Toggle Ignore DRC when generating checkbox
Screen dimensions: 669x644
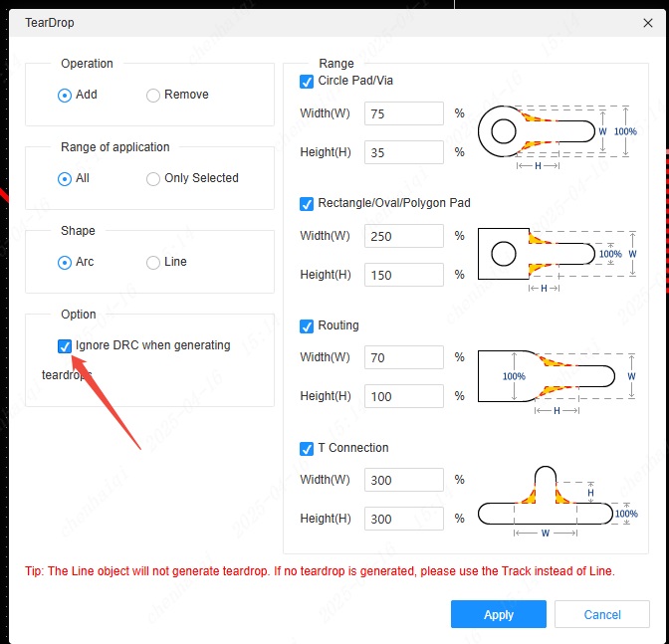coord(66,345)
